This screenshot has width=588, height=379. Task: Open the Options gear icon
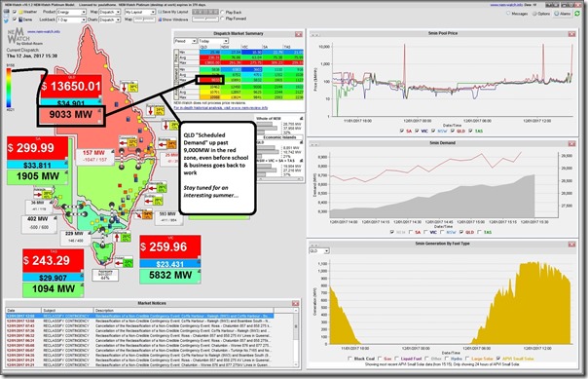tap(534, 14)
